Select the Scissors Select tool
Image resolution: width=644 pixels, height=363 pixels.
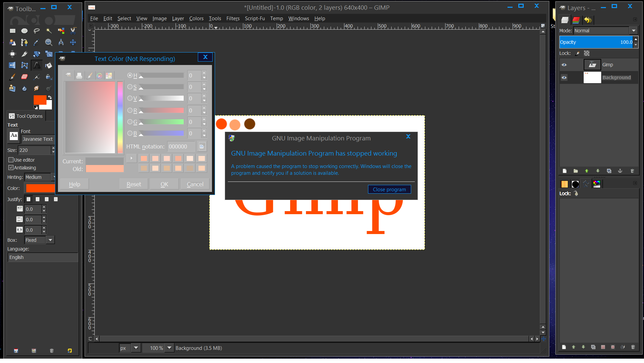(x=73, y=31)
